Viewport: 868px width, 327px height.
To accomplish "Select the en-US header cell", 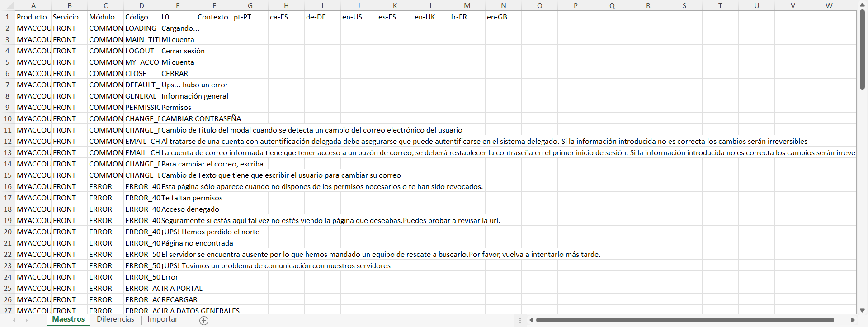I will click(359, 17).
